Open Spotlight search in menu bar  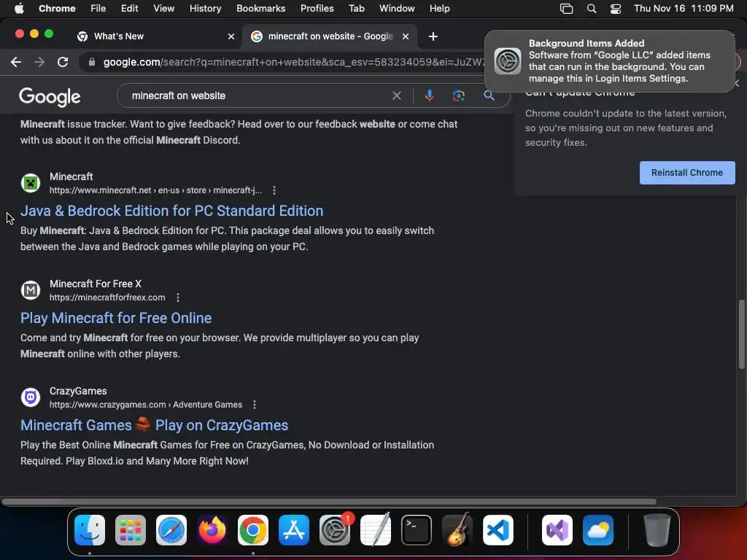(591, 9)
